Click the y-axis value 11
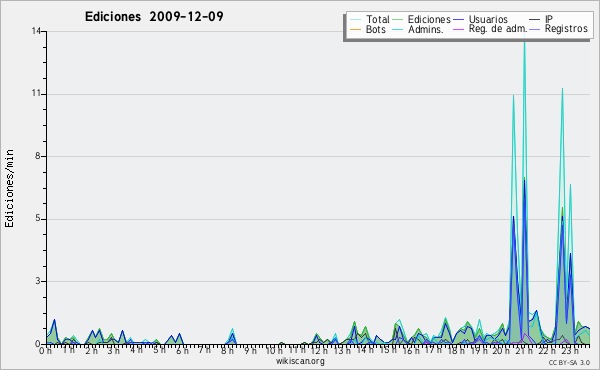Viewport: 600px width, 370px height. [x=36, y=94]
